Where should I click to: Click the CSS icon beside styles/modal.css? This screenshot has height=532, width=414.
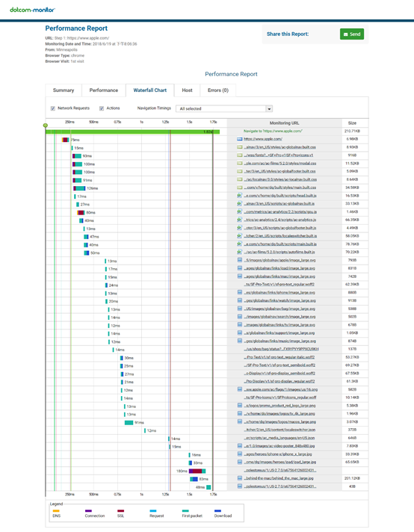(x=240, y=163)
